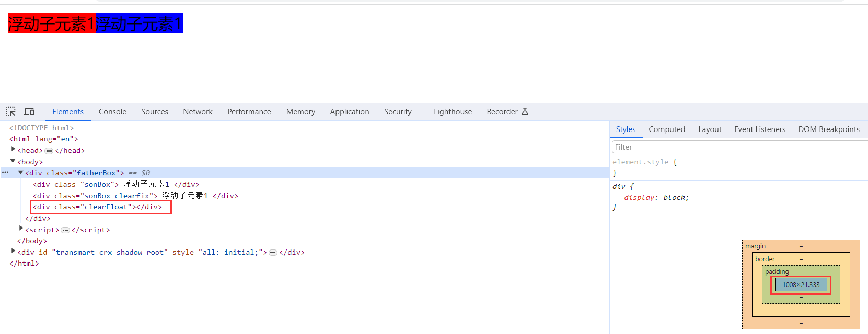Expand the transmart-crx-shadow-root div node
Viewport: 868px width, 334px height.
click(13, 252)
